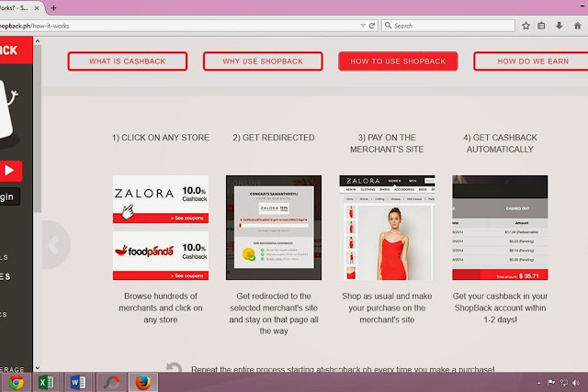Click See coupons under Zalora
The height and width of the screenshot is (392, 588).
(x=187, y=218)
